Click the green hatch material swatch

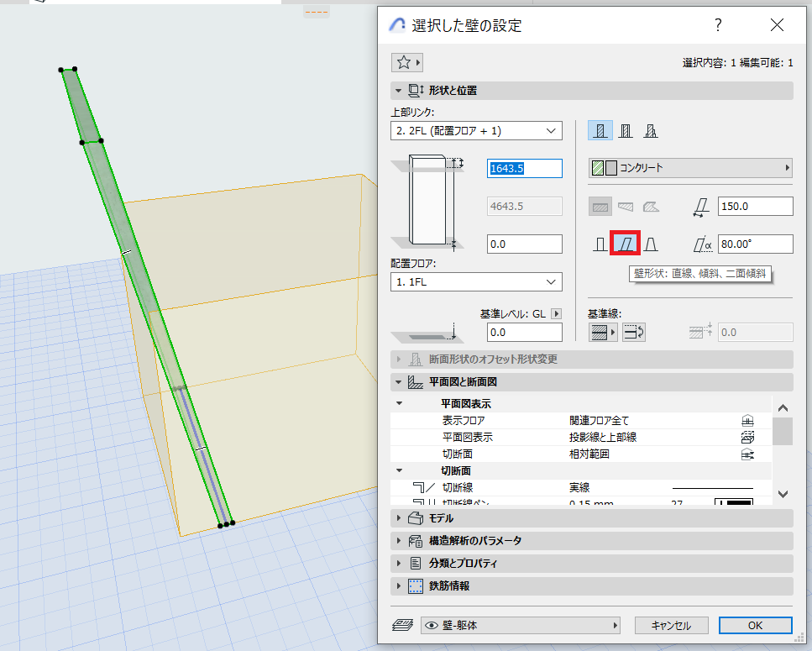point(598,168)
